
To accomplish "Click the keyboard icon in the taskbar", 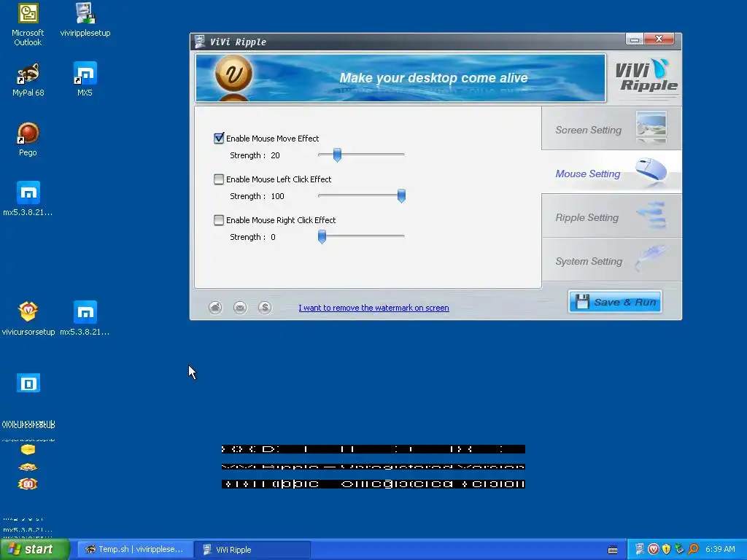I will pyautogui.click(x=613, y=550).
